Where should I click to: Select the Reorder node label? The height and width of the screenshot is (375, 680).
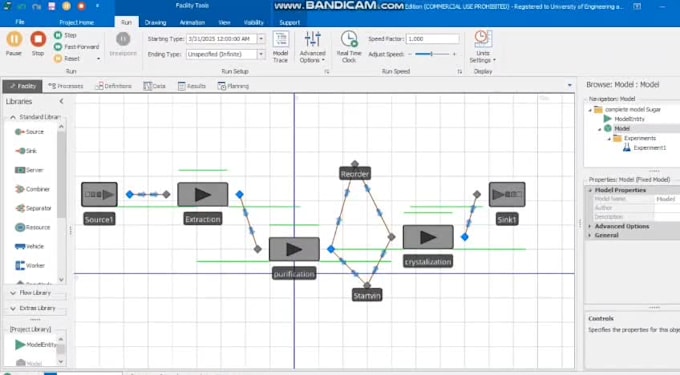pos(355,174)
